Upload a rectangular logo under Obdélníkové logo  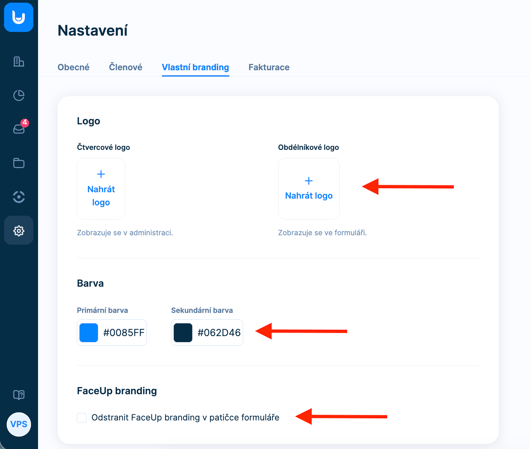point(309,189)
